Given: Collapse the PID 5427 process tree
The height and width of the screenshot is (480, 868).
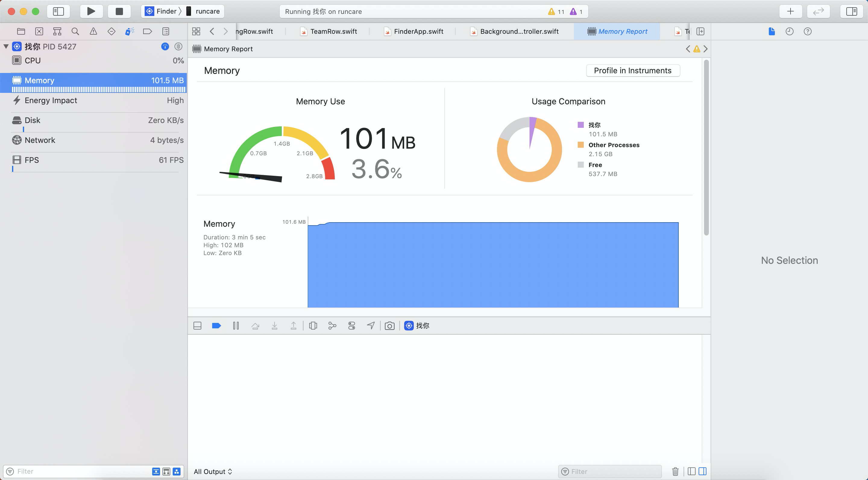Looking at the screenshot, I should coord(6,46).
